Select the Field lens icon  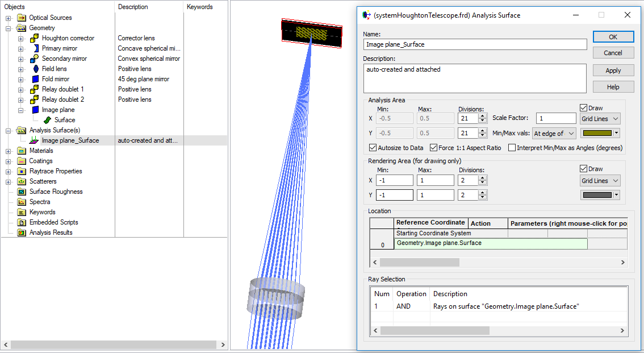tap(34, 69)
